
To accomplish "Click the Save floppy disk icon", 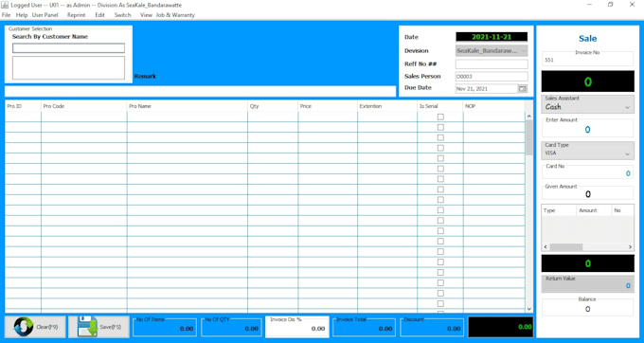I will click(87, 327).
